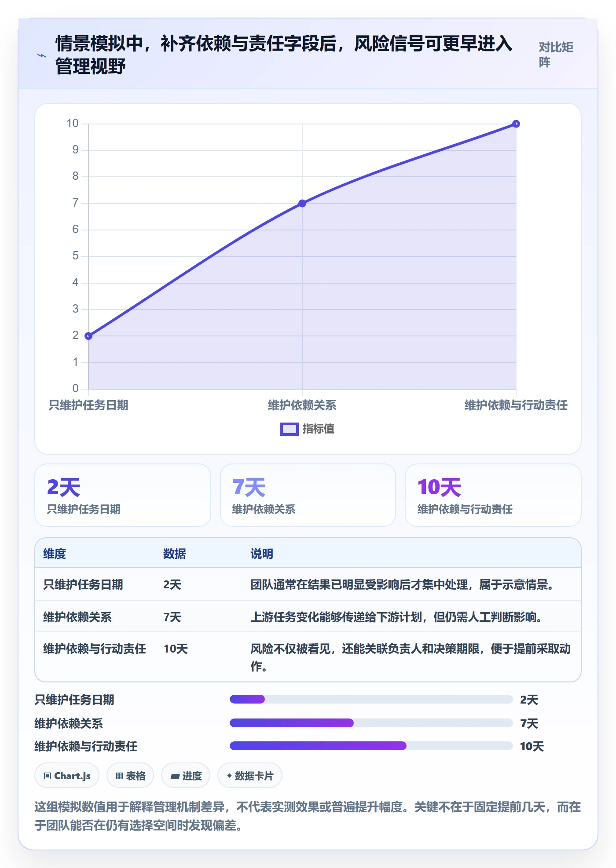Click the description starting 风险不仅被看见

tap(411, 657)
